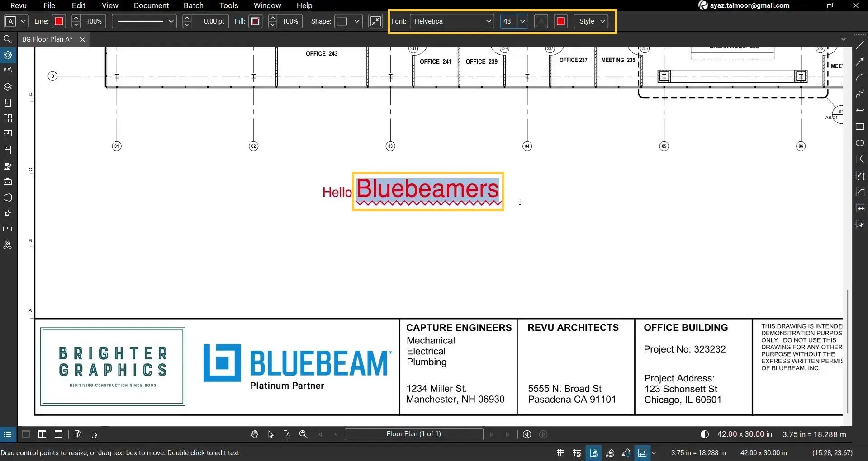This screenshot has height=461, width=868.
Task: Select the Rectangle markup tool
Action: [860, 127]
